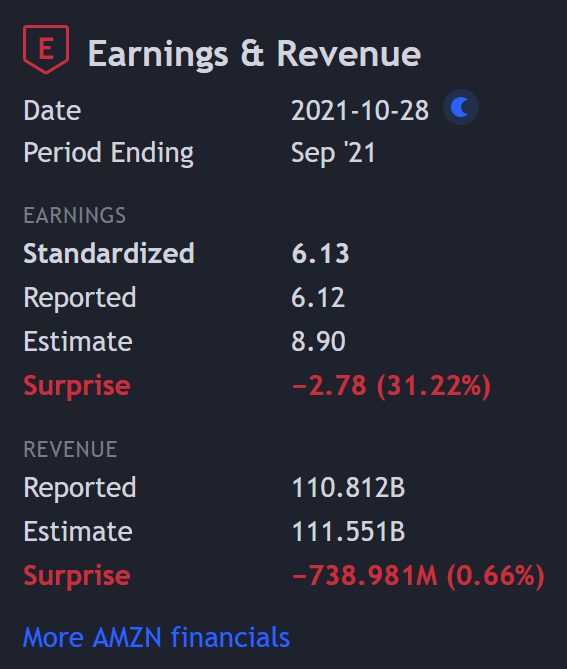Click the red Earnings shield icon
Image resolution: width=567 pixels, height=669 pixels.
(46, 49)
